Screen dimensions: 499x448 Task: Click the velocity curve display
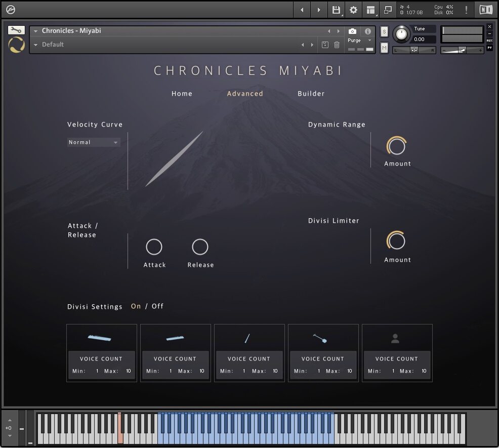click(x=175, y=159)
